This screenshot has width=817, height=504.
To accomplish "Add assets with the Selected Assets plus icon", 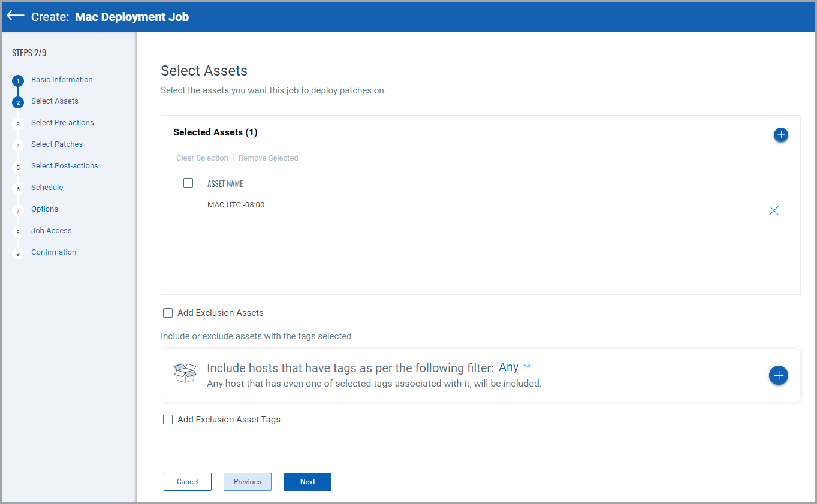I will coord(780,135).
